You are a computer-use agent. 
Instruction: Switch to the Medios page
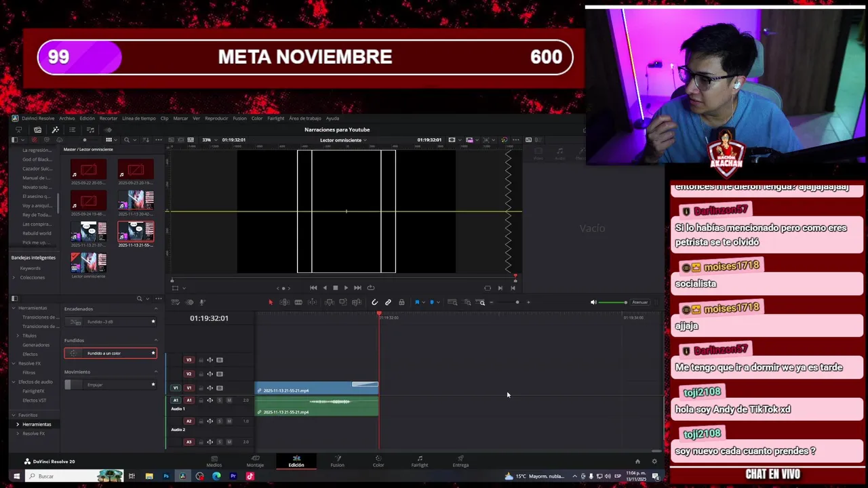coord(214,462)
